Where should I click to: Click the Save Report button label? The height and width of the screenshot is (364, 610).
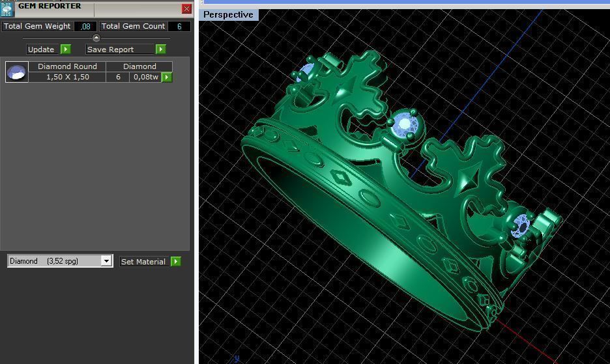(x=120, y=49)
